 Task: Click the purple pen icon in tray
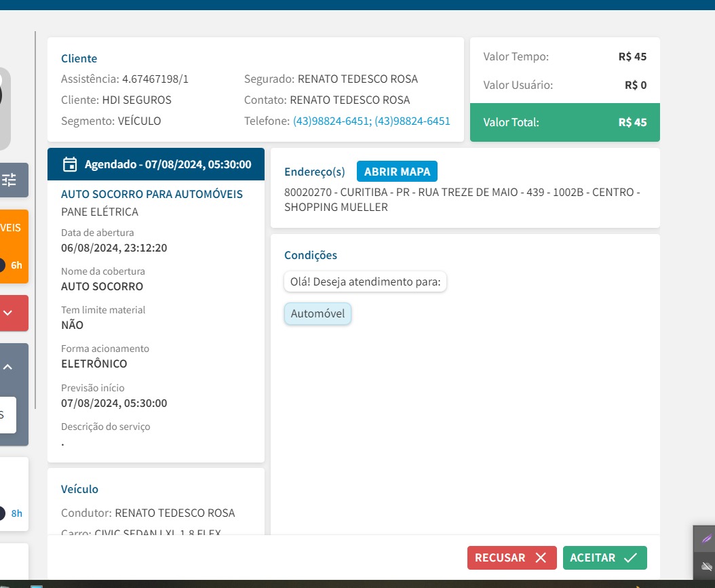[x=706, y=538]
